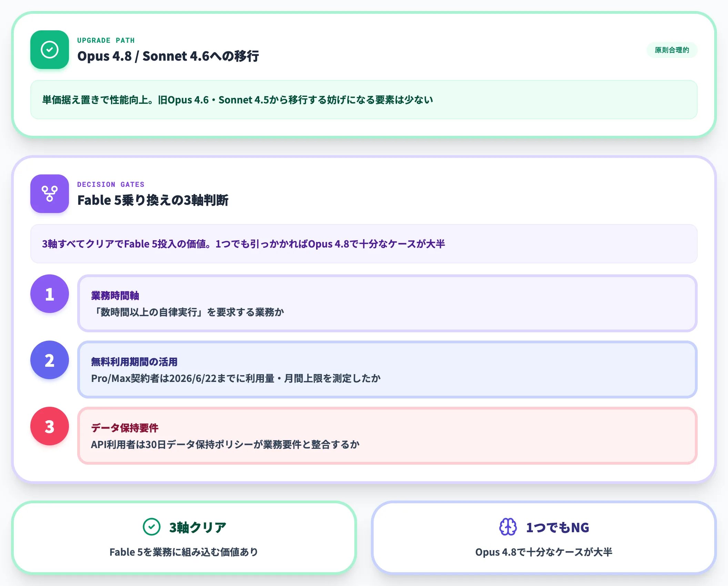Click the green checkmark Upgrade Path icon
The width and height of the screenshot is (728, 586).
50,50
